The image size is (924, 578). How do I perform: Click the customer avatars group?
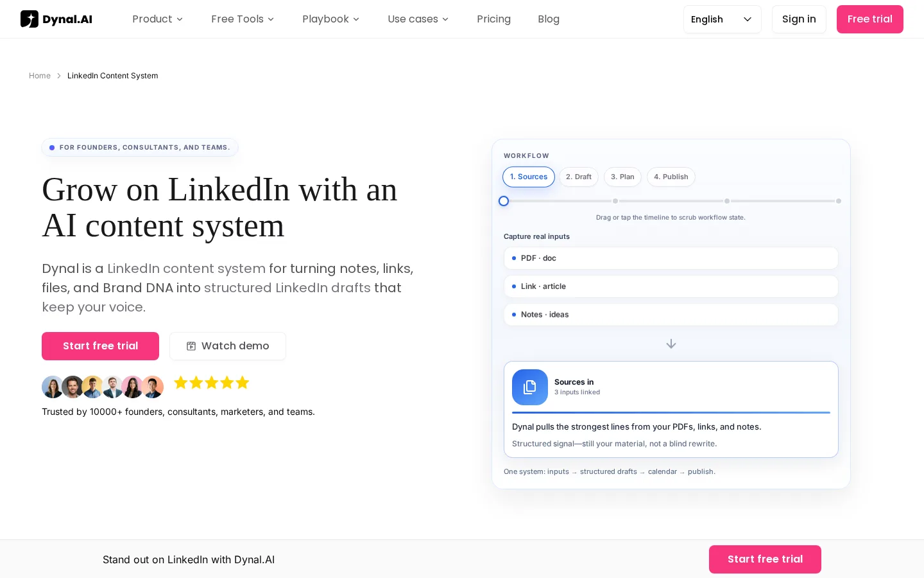click(x=103, y=387)
